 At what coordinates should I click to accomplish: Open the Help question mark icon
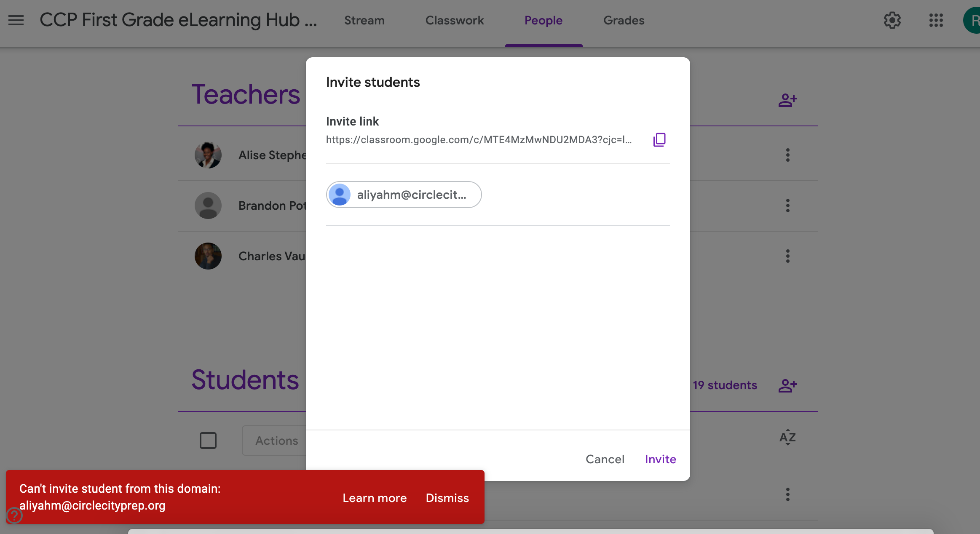pos(14,515)
